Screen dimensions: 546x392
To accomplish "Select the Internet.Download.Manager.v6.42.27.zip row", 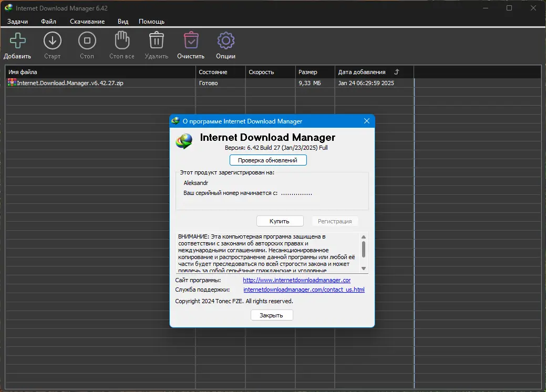I will [210, 83].
